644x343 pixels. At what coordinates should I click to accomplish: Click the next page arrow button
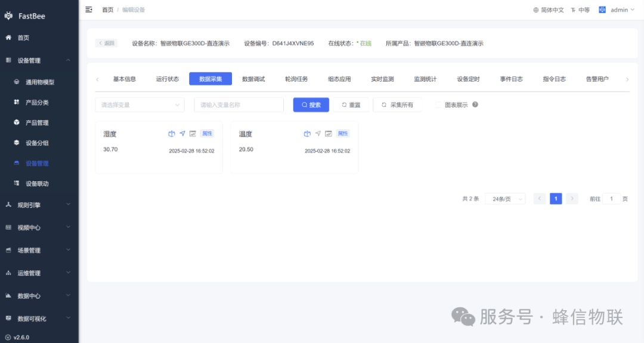[572, 199]
